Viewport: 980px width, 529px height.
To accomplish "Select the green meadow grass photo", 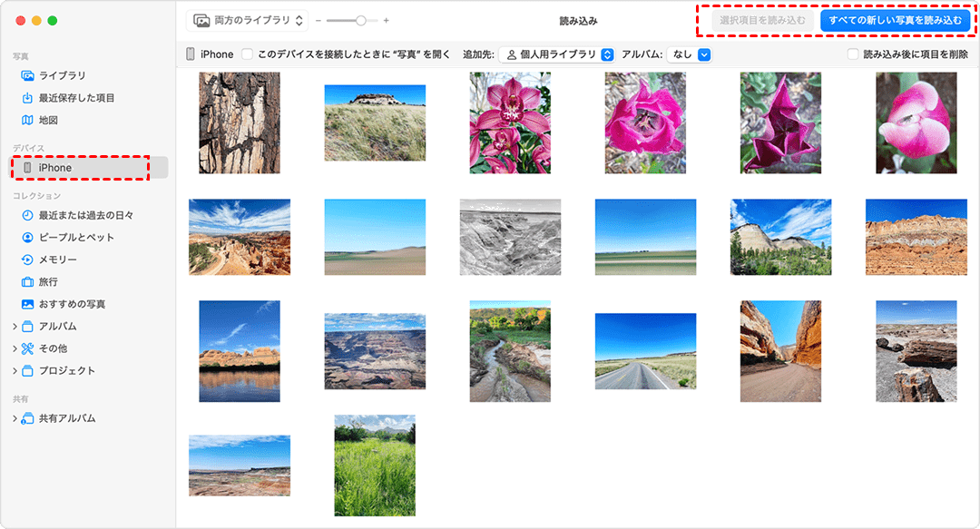I will 375,465.
